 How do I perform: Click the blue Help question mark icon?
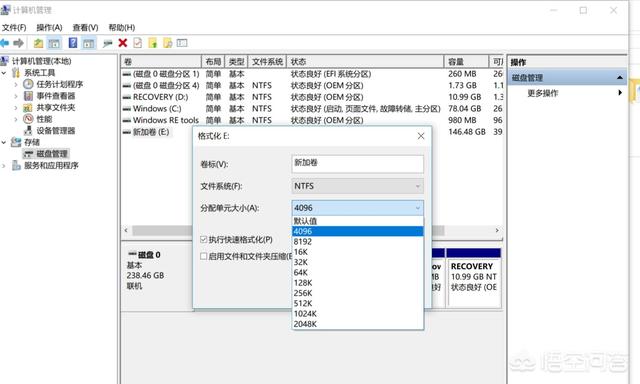point(73,43)
